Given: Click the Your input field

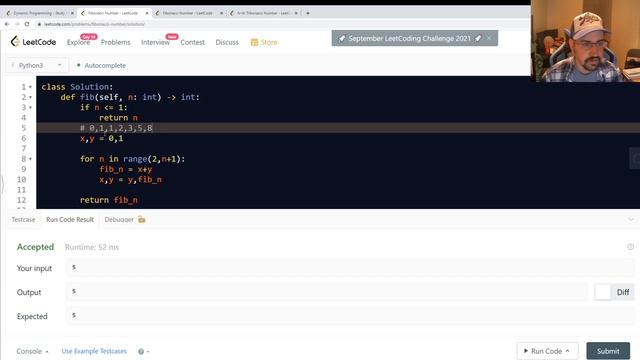Looking at the screenshot, I should click(350, 268).
